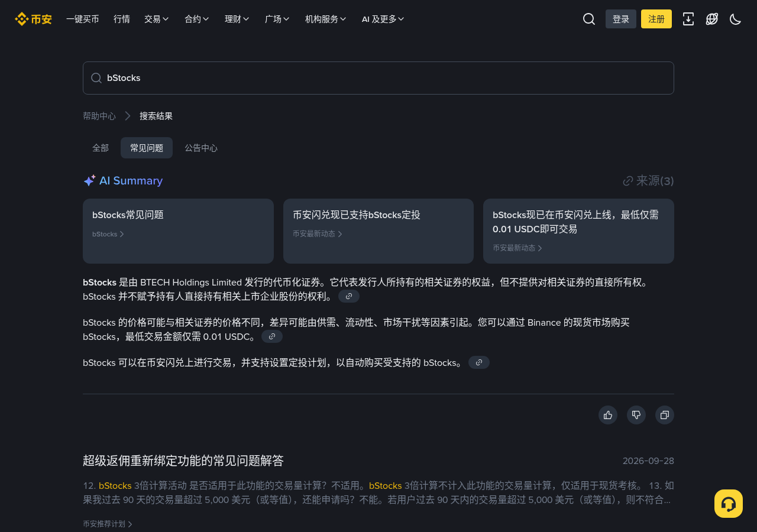
Task: Click the AI Summary sparkle icon
Action: (89, 181)
